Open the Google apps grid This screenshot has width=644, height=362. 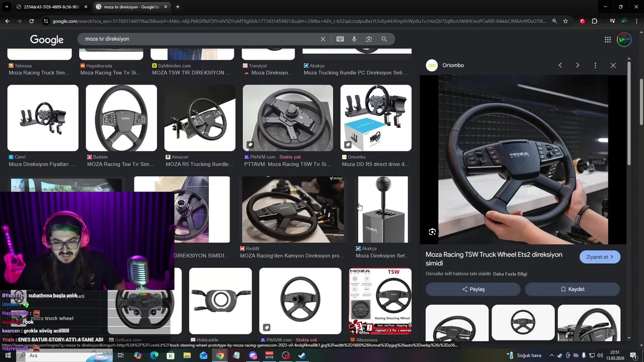tap(608, 40)
